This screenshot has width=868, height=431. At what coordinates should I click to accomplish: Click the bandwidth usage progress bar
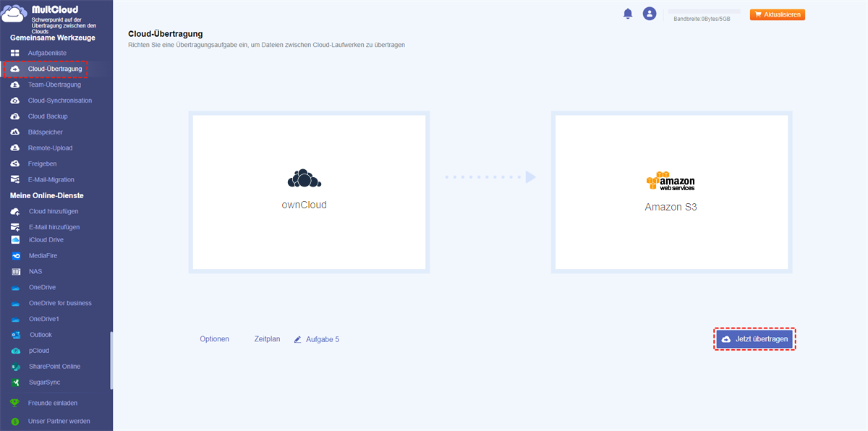[x=705, y=12]
